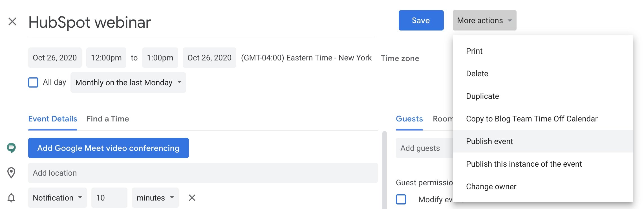The image size is (644, 209).
Task: Save the HubSpot webinar event
Action: coord(421,20)
